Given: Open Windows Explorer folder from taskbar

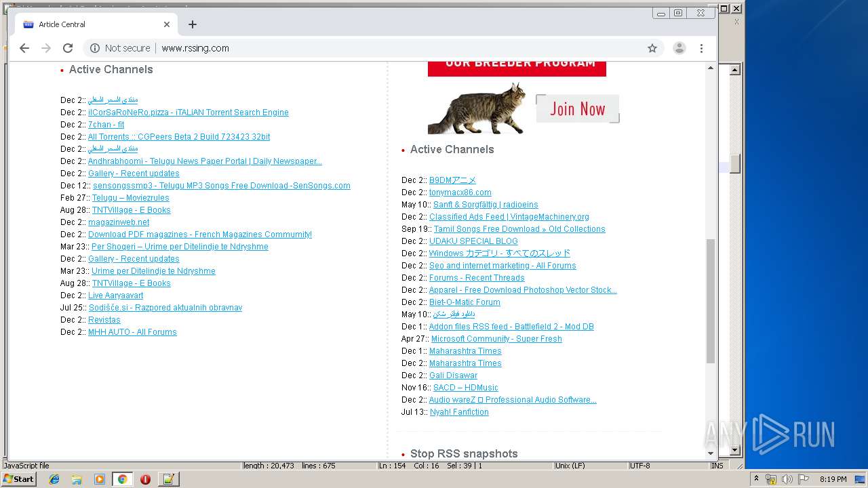Looking at the screenshot, I should (77, 479).
